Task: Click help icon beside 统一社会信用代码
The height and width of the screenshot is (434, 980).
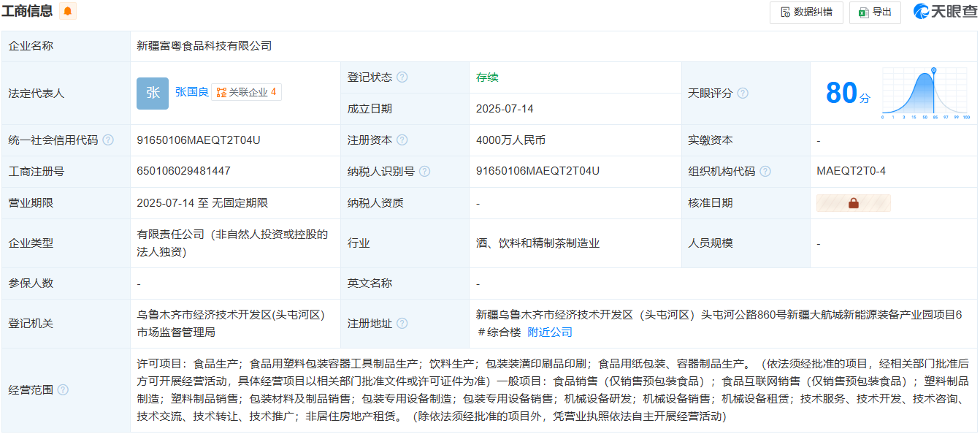Action: point(108,140)
